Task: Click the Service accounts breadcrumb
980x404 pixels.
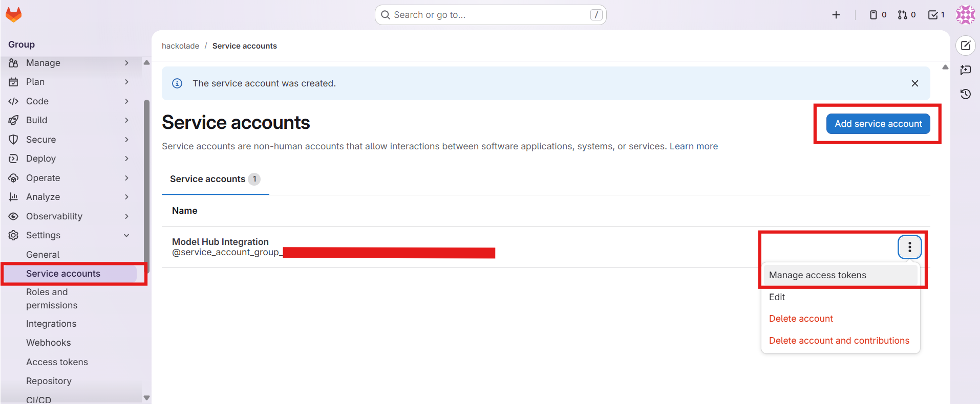Action: click(x=245, y=46)
